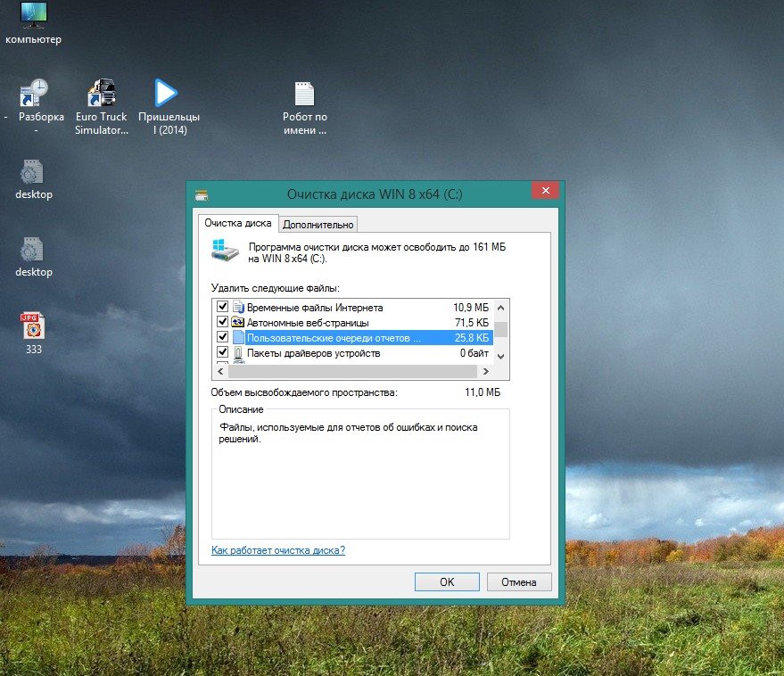This screenshot has width=784, height=676.
Task: Uncheck Пакеты драйверов устройств checkbox
Action: click(x=223, y=353)
